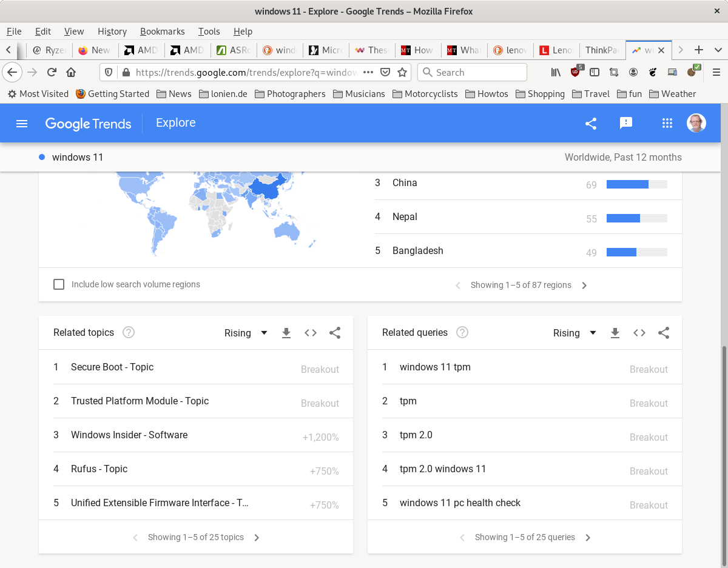
Task: Click Bangladesh's interest bar
Action: coord(636,252)
